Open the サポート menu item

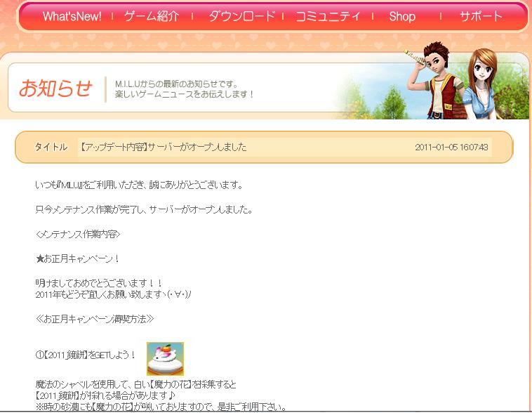tap(481, 17)
